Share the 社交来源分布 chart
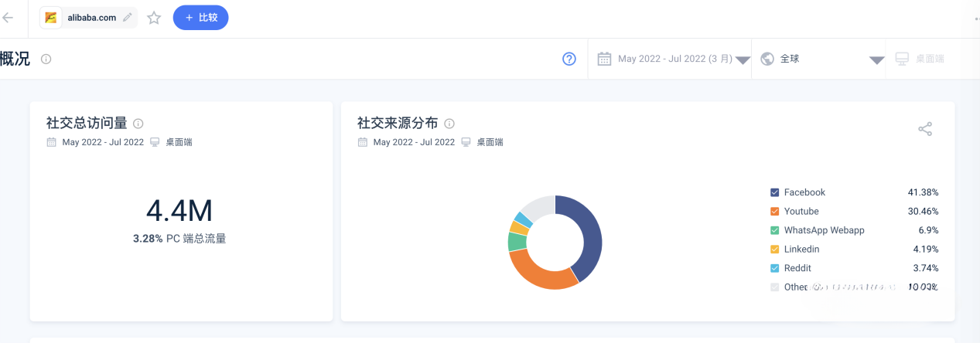This screenshot has height=343, width=980. 925,129
